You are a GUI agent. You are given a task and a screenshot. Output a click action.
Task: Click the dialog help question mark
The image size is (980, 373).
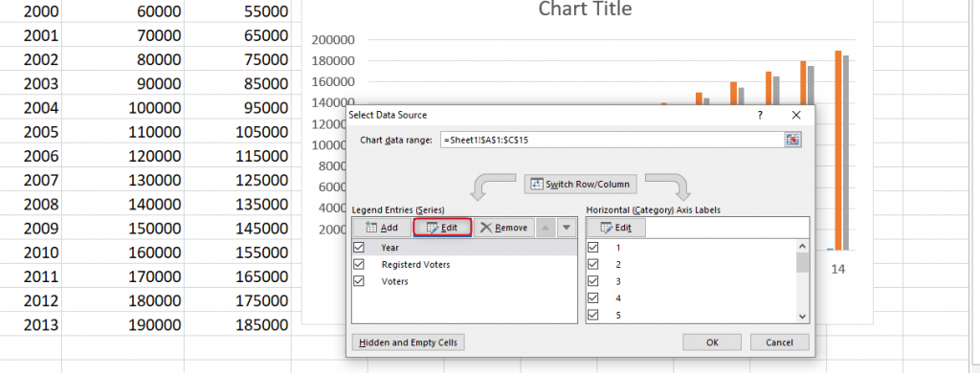[x=760, y=116]
